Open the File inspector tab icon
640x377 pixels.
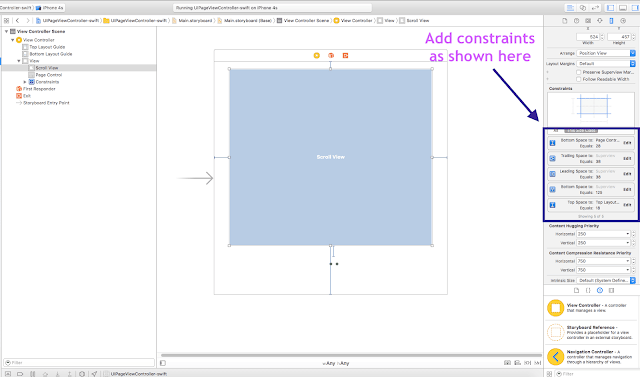(x=564, y=21)
